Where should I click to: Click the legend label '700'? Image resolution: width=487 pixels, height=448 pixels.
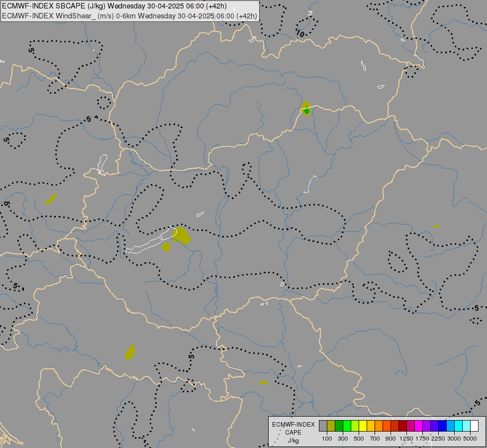375,439
